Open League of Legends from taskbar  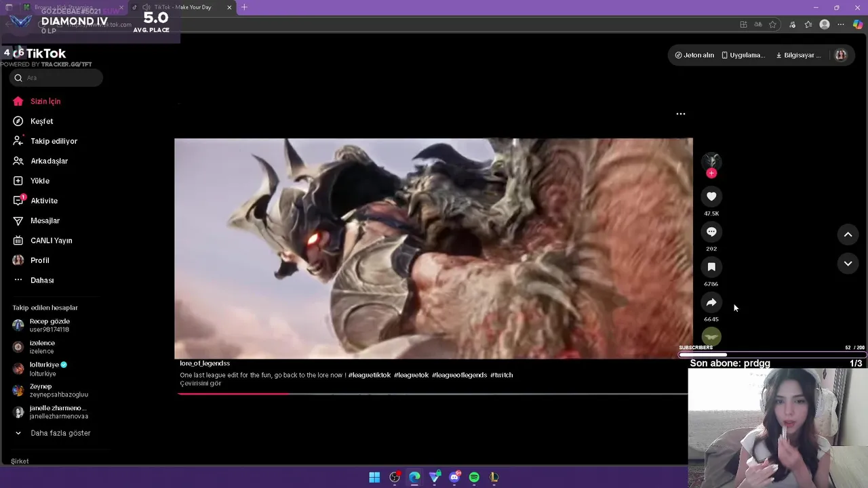(494, 477)
